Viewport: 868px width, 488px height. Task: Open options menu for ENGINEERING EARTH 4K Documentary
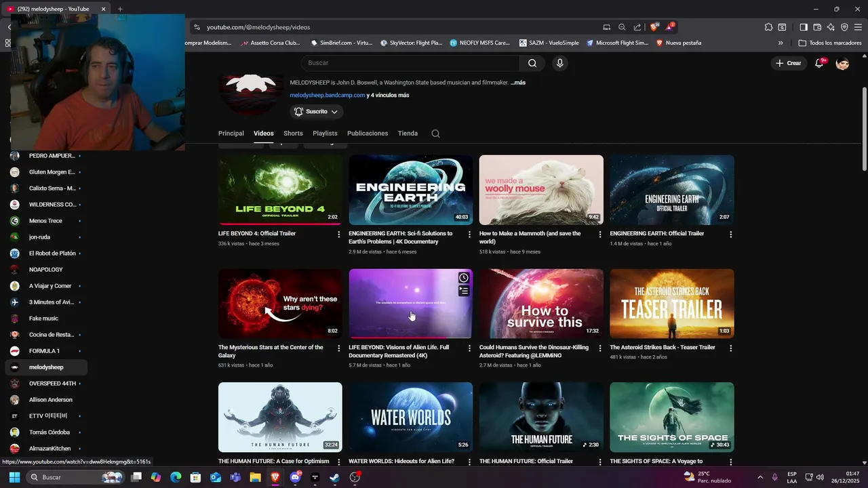pyautogui.click(x=469, y=235)
